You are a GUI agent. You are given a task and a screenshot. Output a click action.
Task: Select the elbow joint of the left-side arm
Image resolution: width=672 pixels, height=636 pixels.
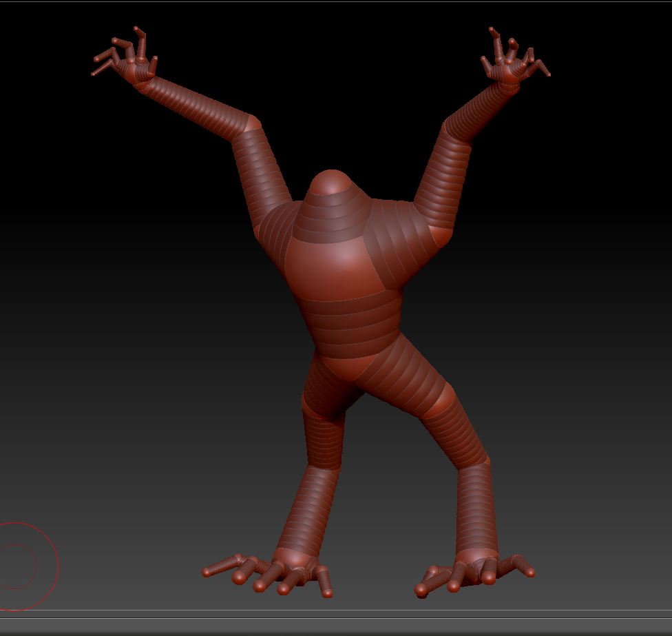pos(252,124)
